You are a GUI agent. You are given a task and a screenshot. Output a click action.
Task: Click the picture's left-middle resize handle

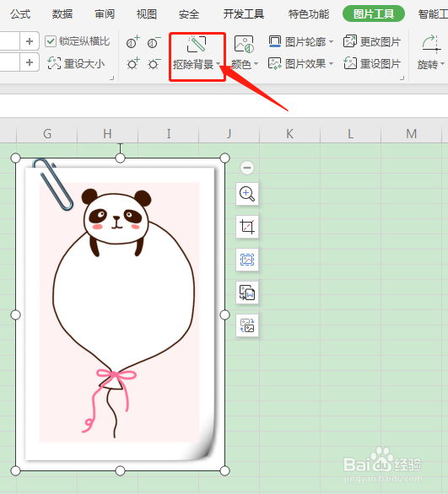[15, 314]
